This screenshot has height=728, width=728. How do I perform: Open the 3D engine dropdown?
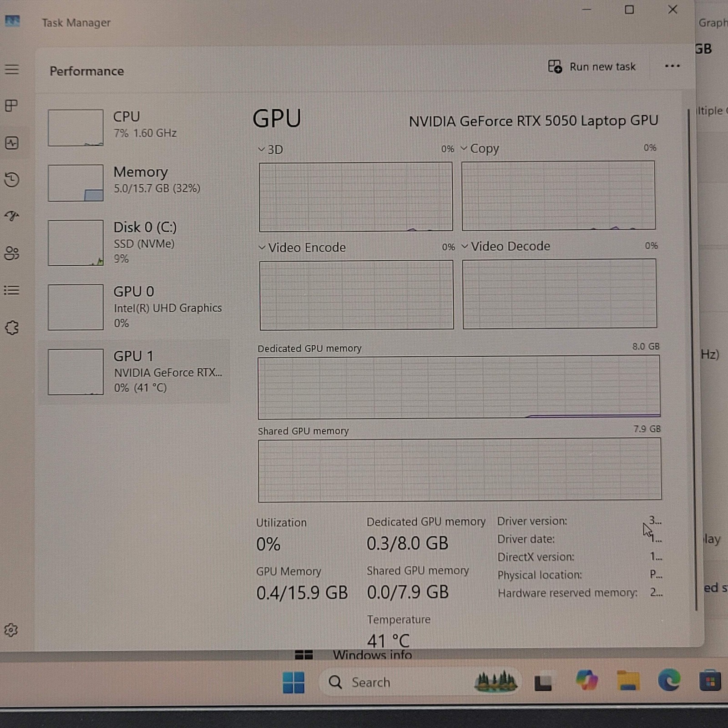tap(270, 149)
